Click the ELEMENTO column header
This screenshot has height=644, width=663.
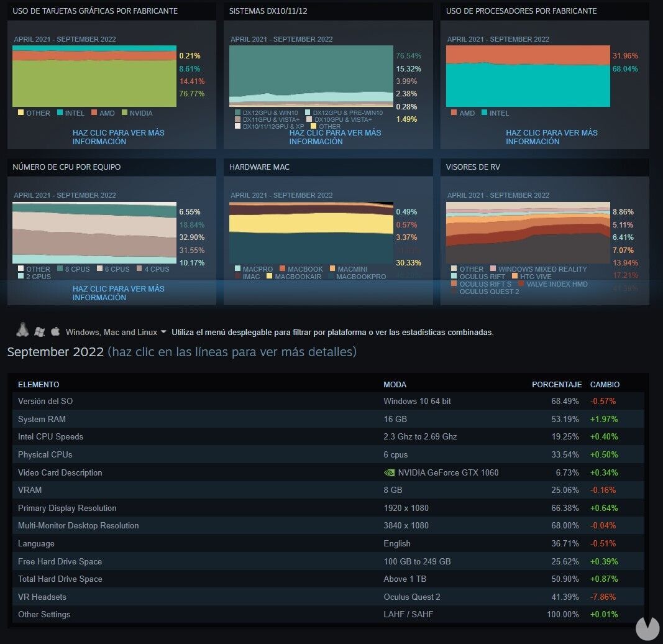pos(39,385)
